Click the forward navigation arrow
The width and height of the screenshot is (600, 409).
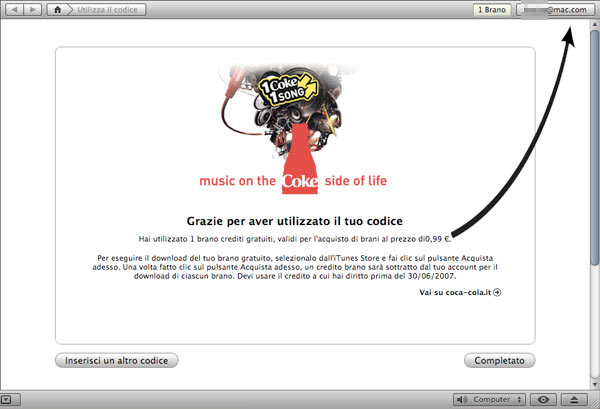click(x=35, y=10)
